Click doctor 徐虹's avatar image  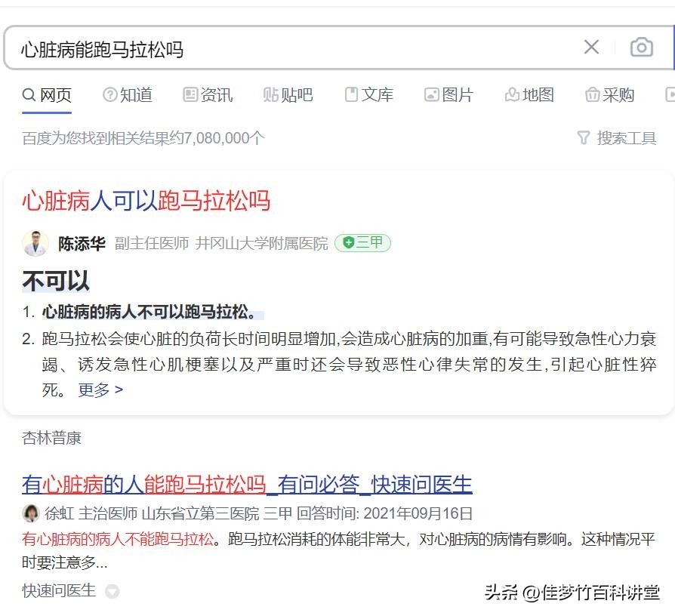point(31,514)
